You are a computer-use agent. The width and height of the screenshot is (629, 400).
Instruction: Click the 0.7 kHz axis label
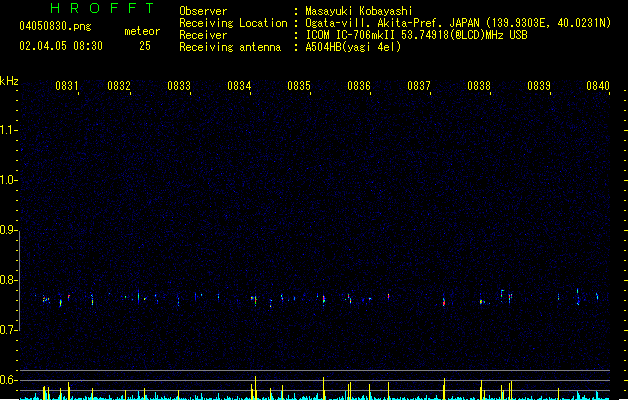coord(8,330)
